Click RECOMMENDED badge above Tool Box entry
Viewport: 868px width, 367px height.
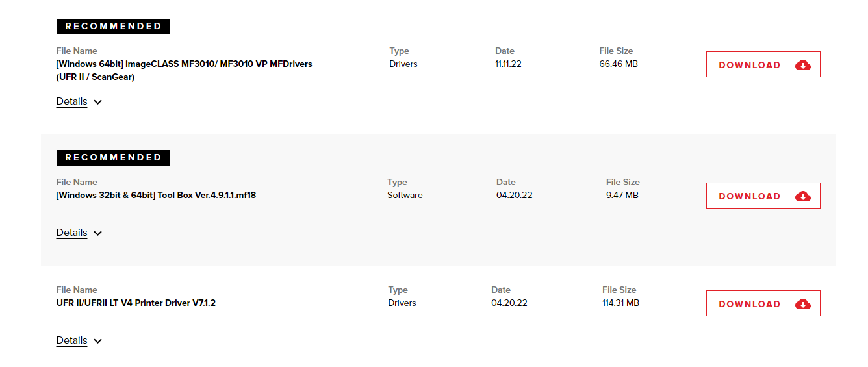coord(113,158)
